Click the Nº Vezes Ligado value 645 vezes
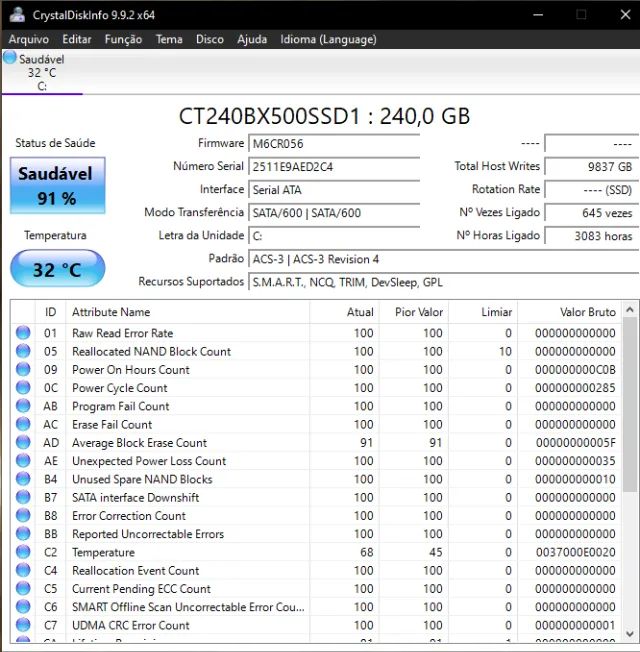 tap(591, 213)
